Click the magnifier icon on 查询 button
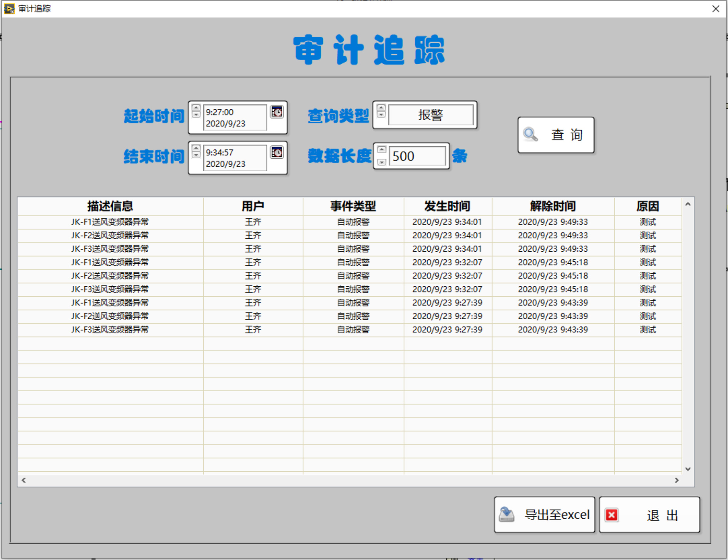Viewport: 728px width, 560px height. [530, 135]
